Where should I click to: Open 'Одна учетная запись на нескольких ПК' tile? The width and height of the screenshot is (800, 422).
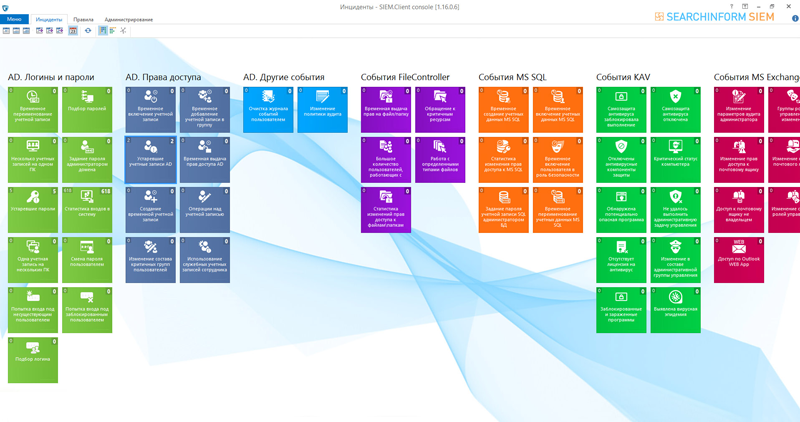(33, 260)
